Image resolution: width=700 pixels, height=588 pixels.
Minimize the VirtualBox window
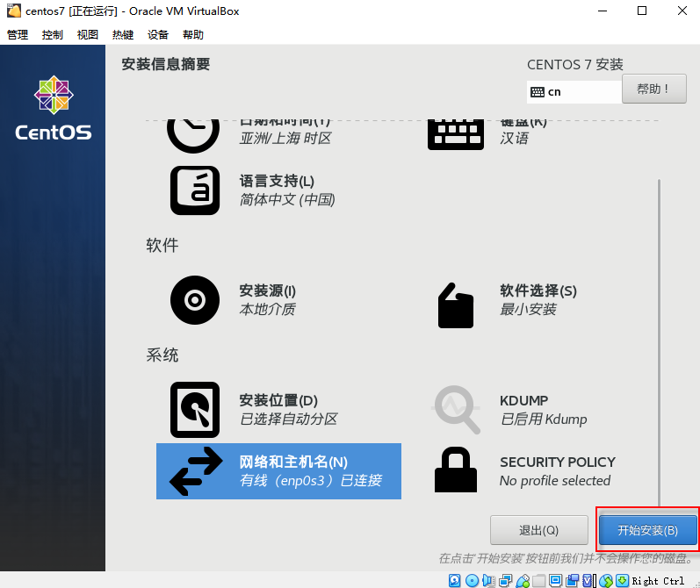tap(603, 11)
